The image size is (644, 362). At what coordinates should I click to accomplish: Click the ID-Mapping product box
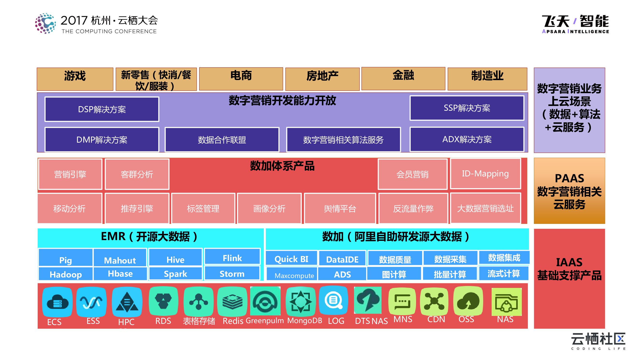click(x=485, y=174)
